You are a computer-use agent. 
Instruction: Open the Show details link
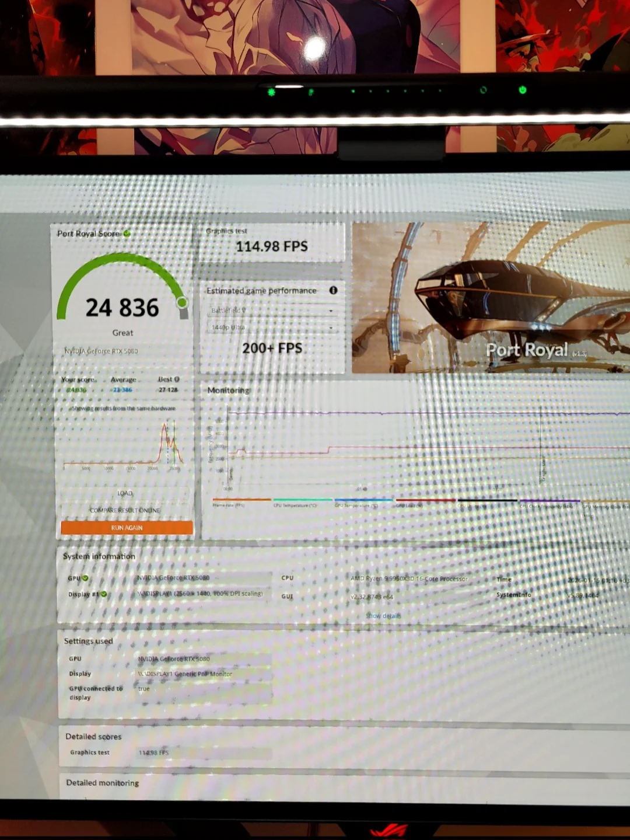click(x=383, y=616)
